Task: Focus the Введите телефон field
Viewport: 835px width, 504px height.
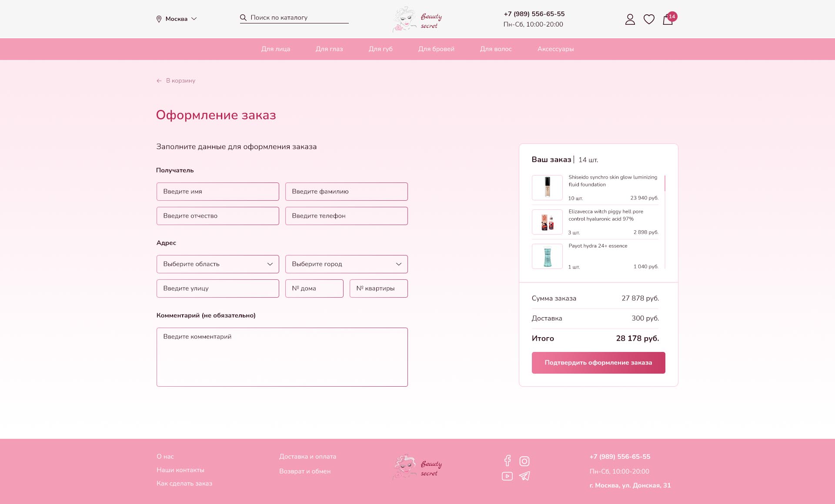Action: pyautogui.click(x=347, y=216)
